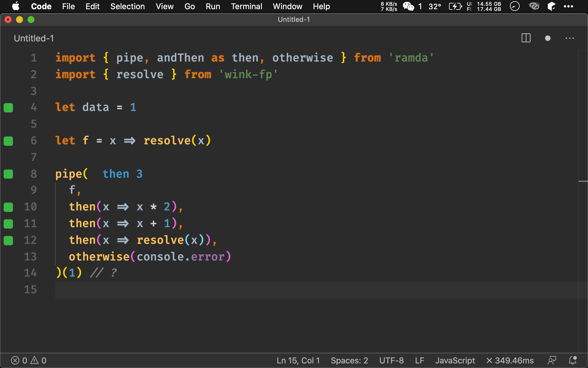This screenshot has height=368, width=588.
Task: Open the Creative Cloud menu bar icon
Action: (534, 6)
